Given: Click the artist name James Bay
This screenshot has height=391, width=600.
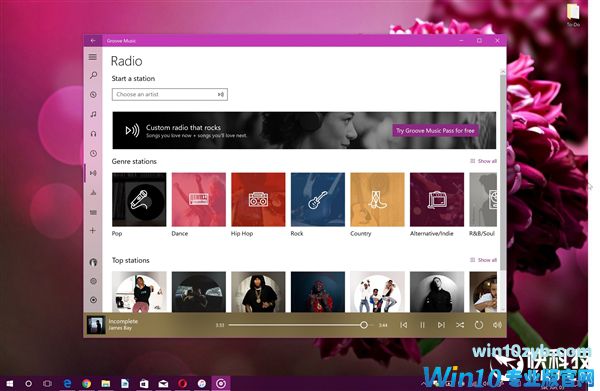Looking at the screenshot, I should click(x=120, y=328).
